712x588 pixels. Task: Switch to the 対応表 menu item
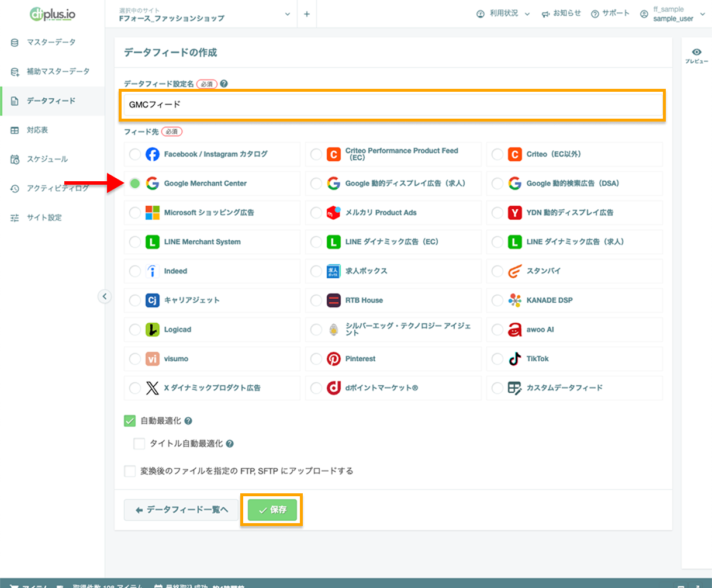pyautogui.click(x=36, y=130)
